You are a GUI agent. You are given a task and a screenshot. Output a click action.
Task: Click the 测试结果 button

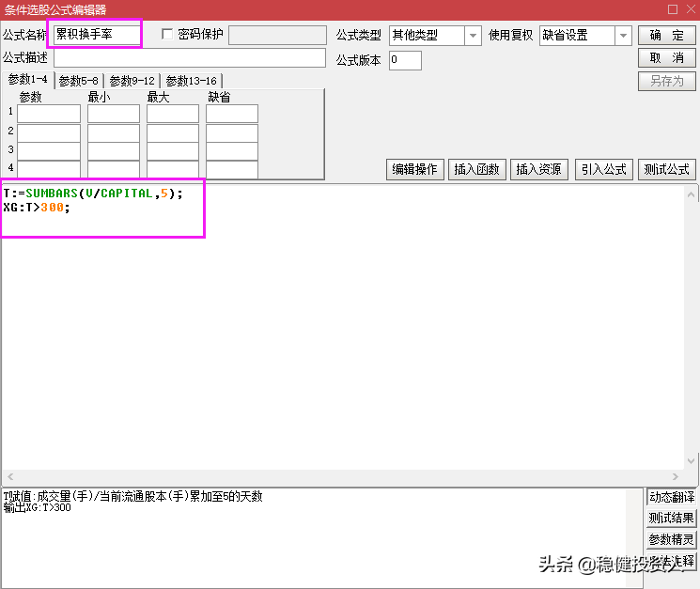pyautogui.click(x=672, y=519)
